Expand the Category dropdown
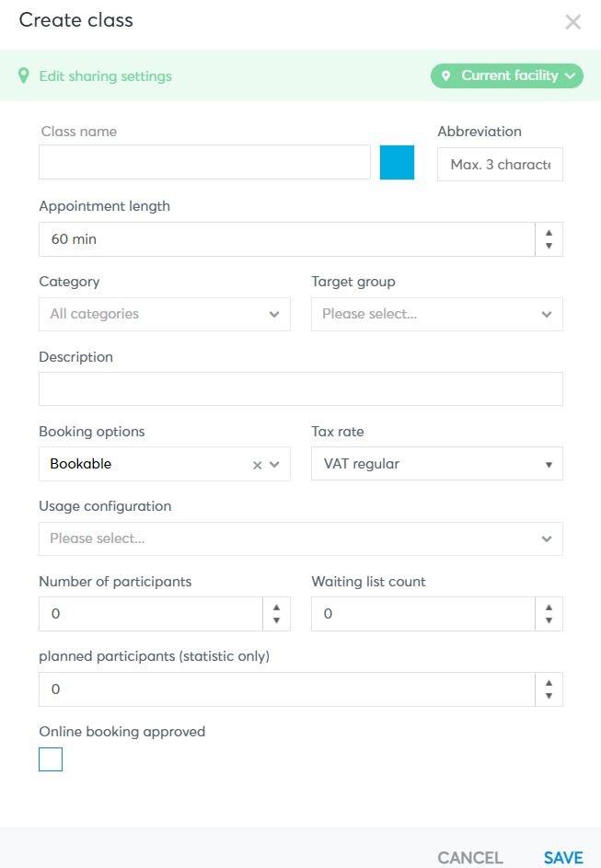Image resolution: width=601 pixels, height=868 pixels. click(x=165, y=315)
